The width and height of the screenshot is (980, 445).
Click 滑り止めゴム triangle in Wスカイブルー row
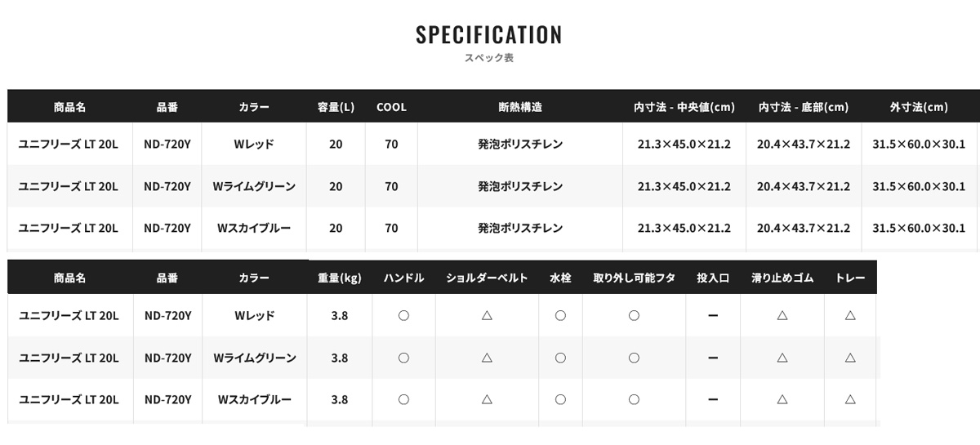click(x=782, y=400)
